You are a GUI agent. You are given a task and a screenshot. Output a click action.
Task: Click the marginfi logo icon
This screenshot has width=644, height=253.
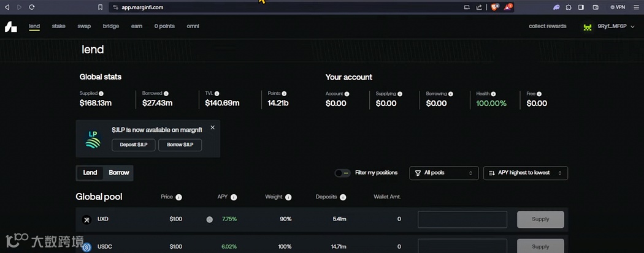tap(10, 27)
